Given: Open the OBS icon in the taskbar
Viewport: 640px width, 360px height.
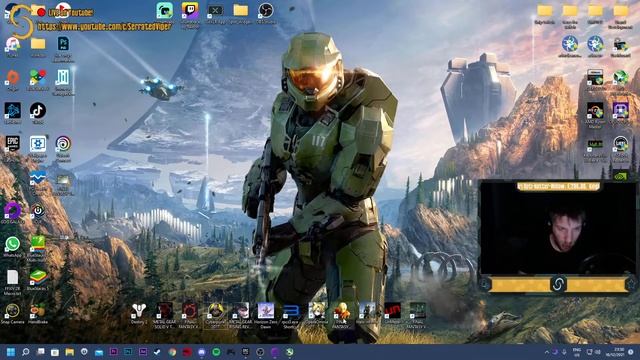Looking at the screenshot, I should (260, 352).
